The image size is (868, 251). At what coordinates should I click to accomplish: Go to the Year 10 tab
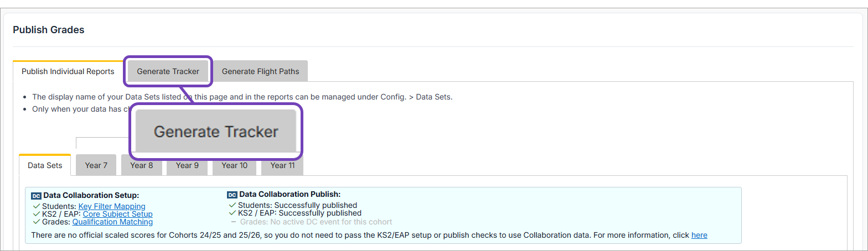tap(234, 165)
